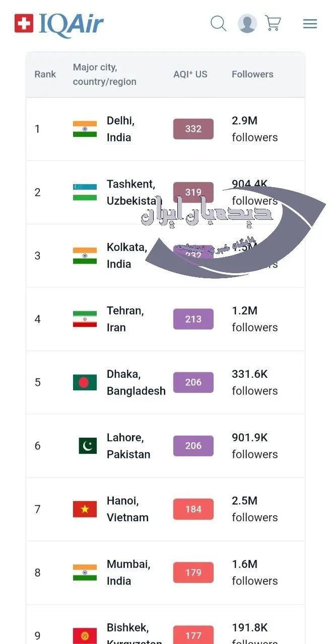The height and width of the screenshot is (644, 331).
Task: Click Delhi's AQI 332 badge
Action: [193, 129]
